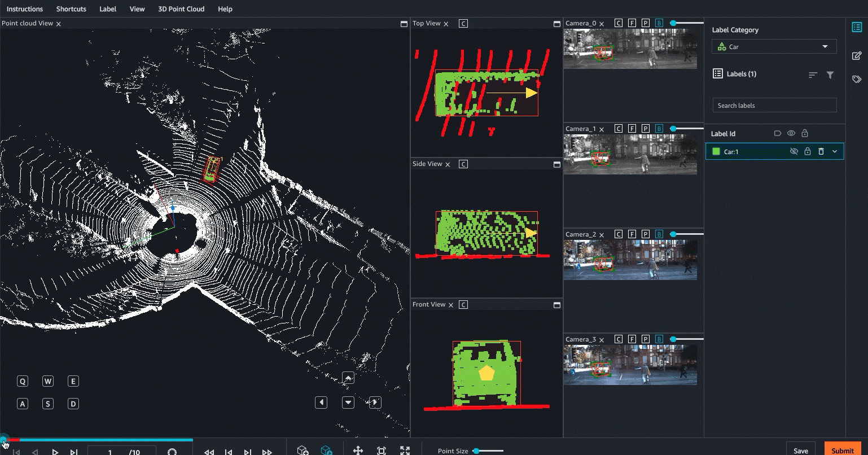Maximize the Top View panel
The width and height of the screenshot is (868, 455).
click(x=557, y=24)
